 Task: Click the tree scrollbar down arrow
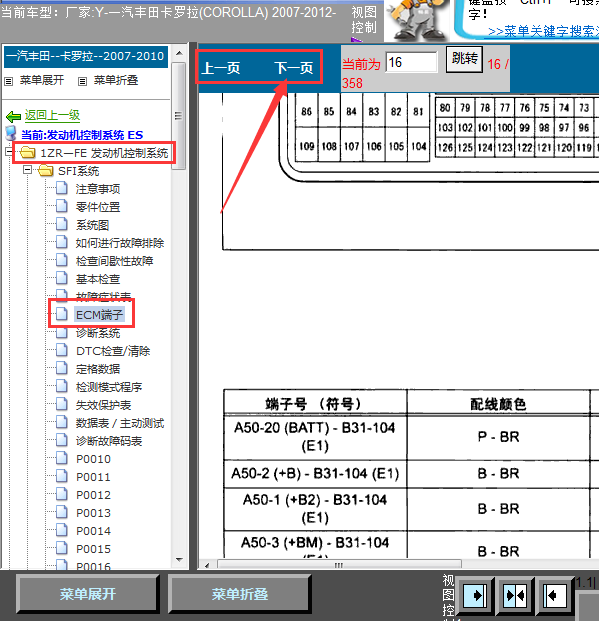(x=179, y=560)
